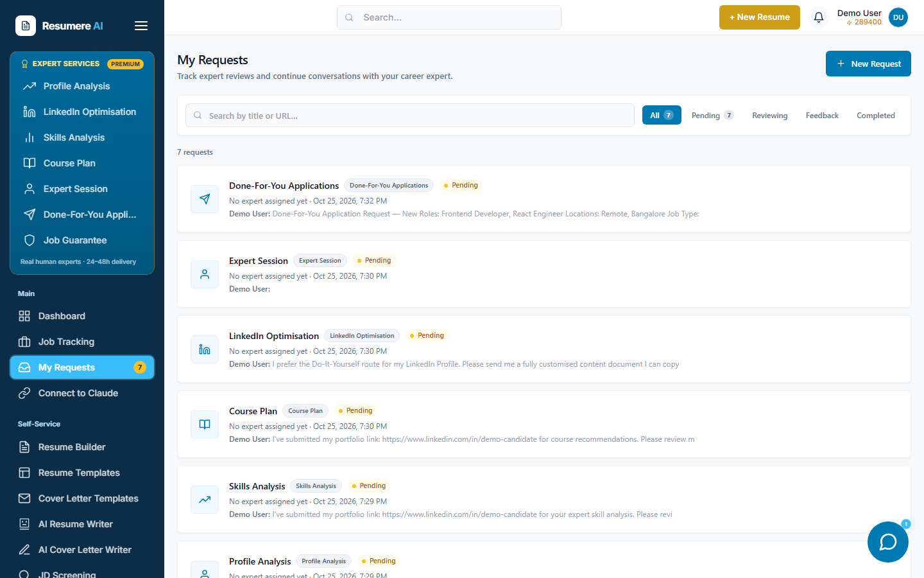Toggle the sidebar hamburger menu

point(141,26)
